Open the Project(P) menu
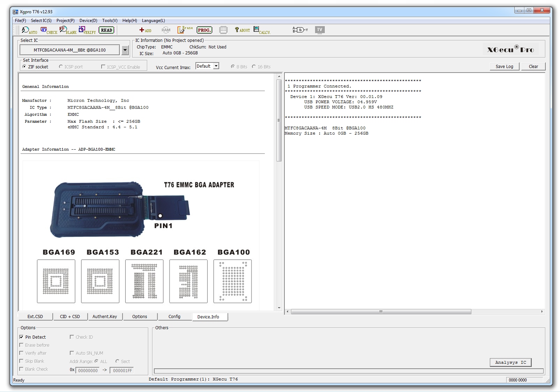Viewport: 560px width, 392px height. (66, 21)
